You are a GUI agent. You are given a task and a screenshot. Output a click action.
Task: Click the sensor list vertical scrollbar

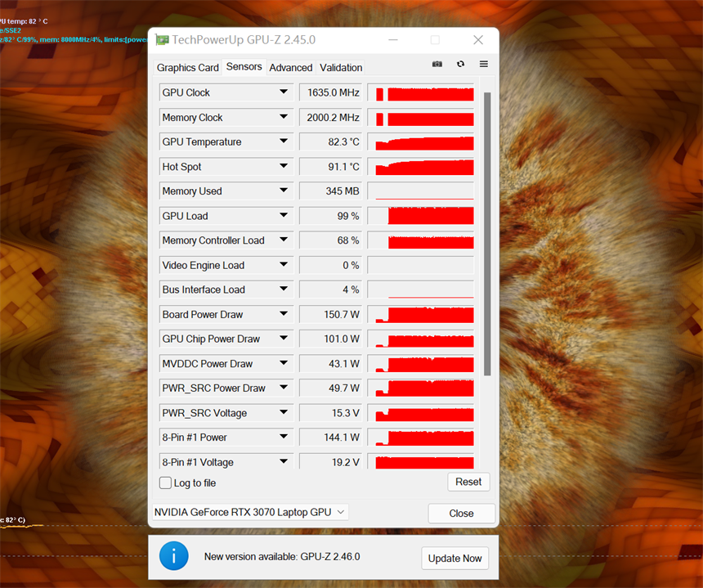[487, 234]
